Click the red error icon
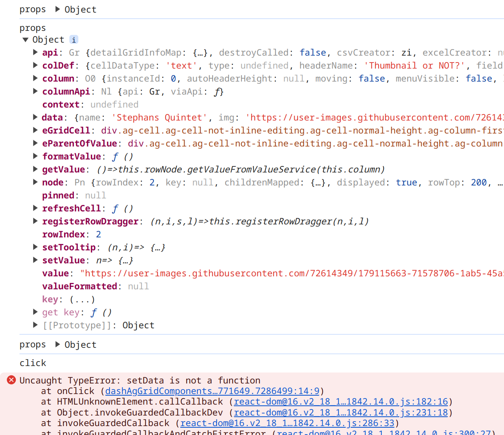This screenshot has width=504, height=435. click(11, 380)
